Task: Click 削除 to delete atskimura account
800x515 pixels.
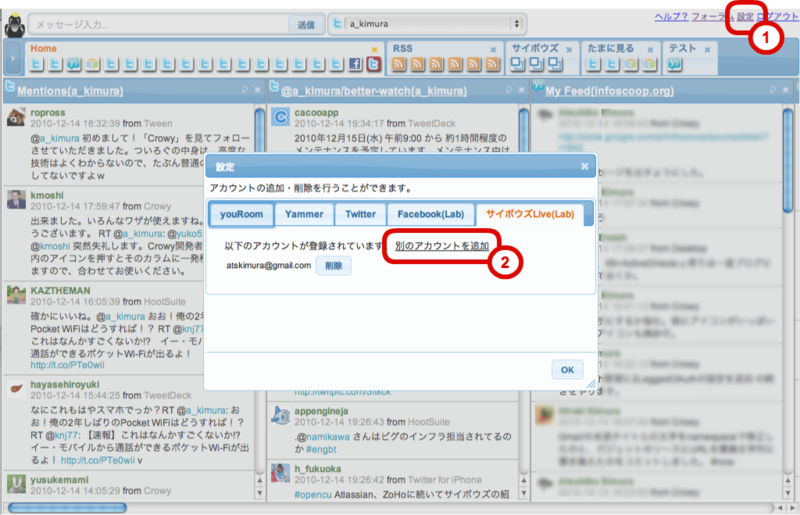Action: coord(333,266)
